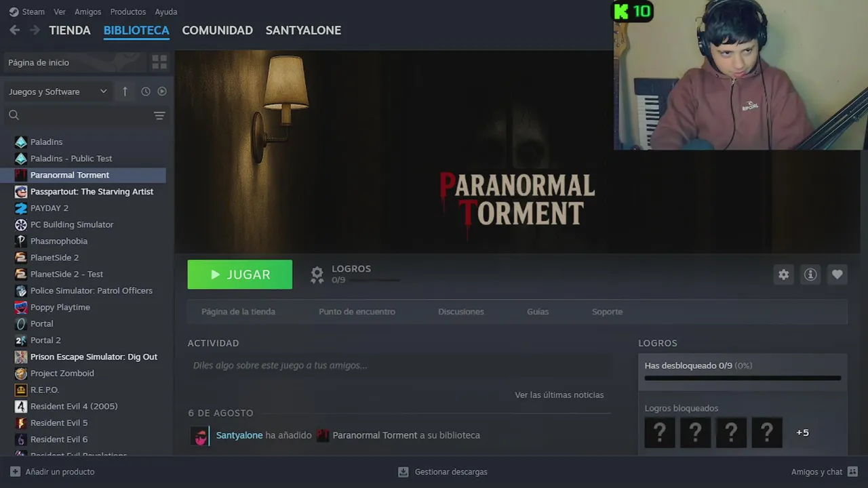Open Punto de encuentro link
Screen dimensions: 868x488
coord(357,312)
